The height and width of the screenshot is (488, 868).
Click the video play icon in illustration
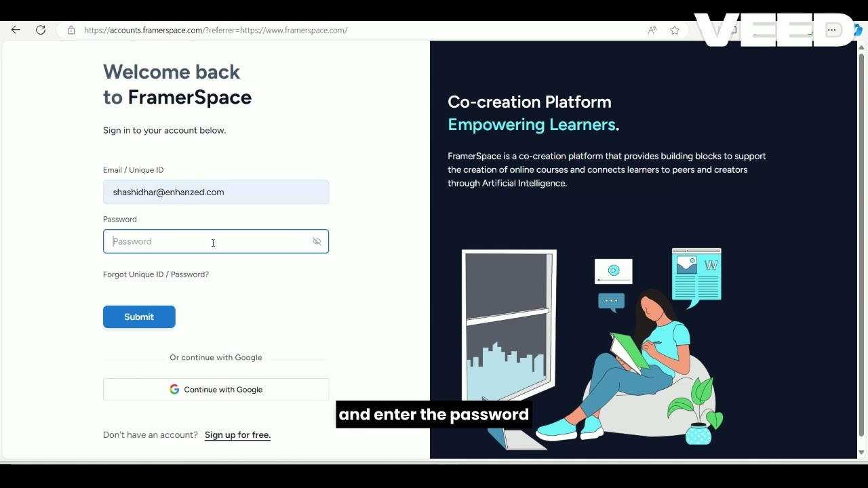coord(614,270)
